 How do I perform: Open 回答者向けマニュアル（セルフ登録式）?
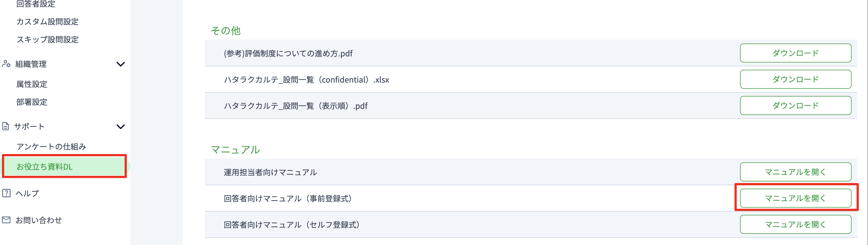[x=796, y=224]
